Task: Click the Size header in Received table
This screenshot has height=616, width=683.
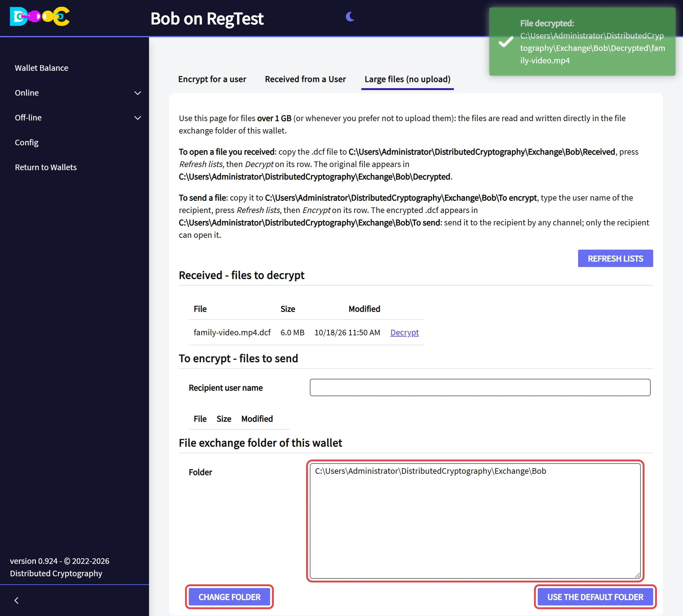Action: click(x=288, y=309)
